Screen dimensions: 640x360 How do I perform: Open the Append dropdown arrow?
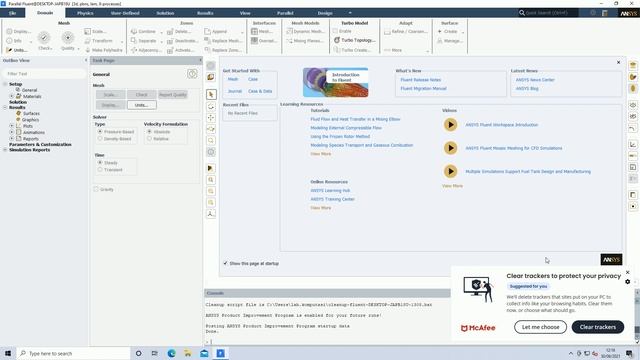[x=242, y=32]
